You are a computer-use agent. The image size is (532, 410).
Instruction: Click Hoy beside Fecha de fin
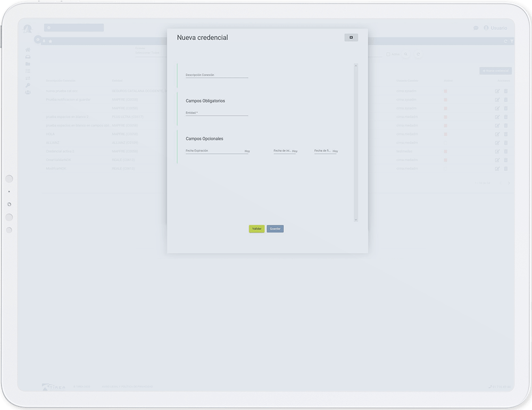pos(335,151)
